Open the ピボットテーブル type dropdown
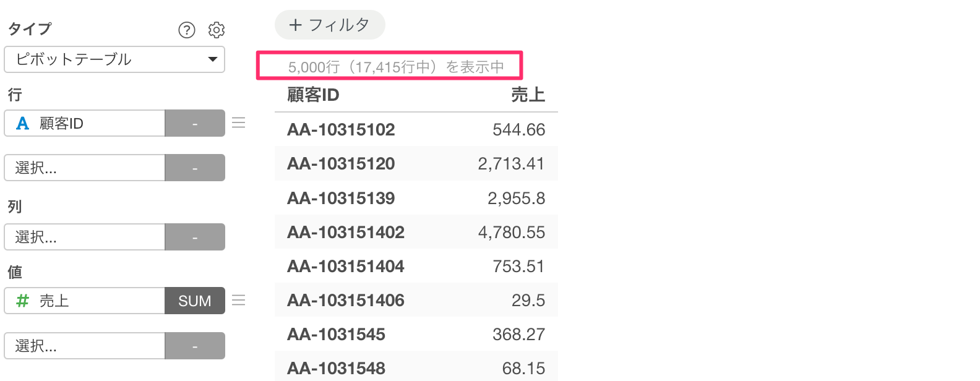Screen dimensions: 980x381 pos(114,60)
